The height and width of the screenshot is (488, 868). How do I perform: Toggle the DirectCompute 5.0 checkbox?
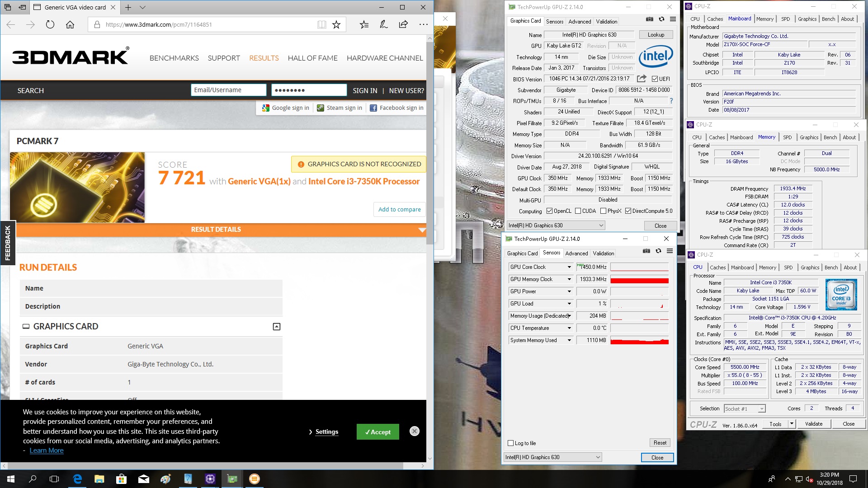pos(628,211)
